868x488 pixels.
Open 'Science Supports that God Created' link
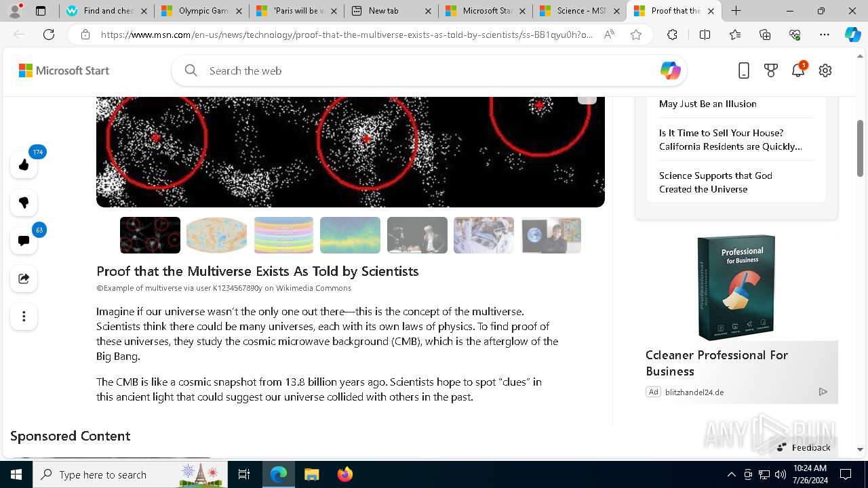[x=715, y=182]
